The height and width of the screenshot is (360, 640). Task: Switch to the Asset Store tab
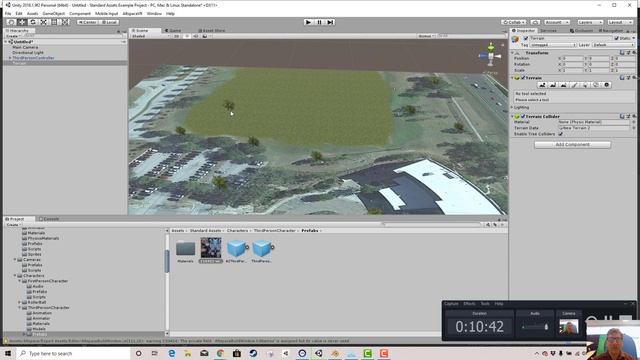click(212, 31)
